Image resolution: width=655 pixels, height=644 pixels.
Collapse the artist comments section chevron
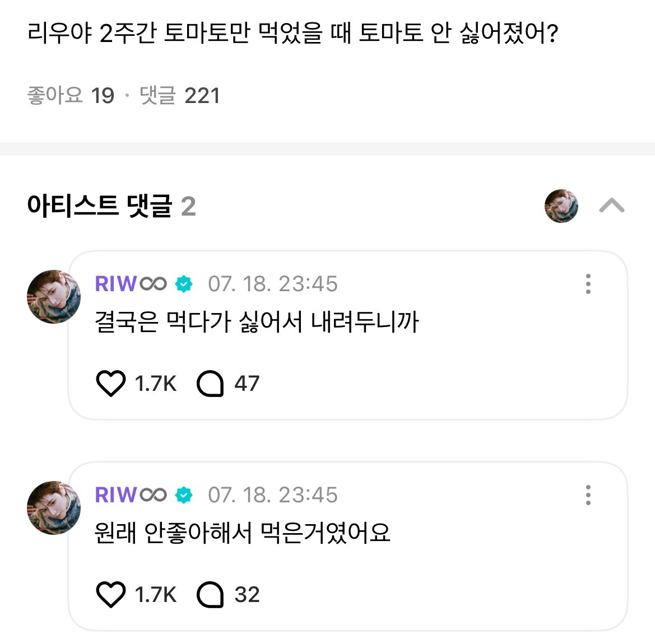[x=611, y=206]
